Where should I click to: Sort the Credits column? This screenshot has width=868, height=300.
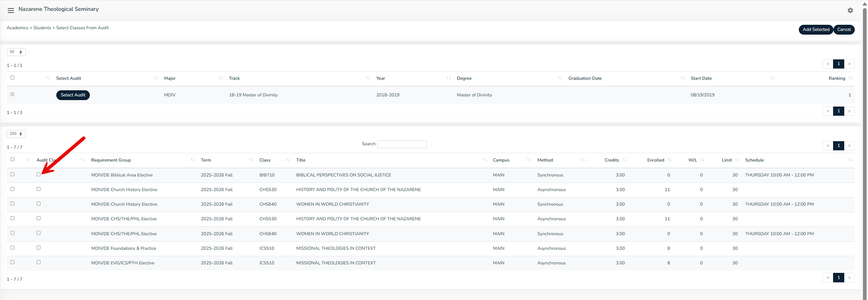(x=624, y=160)
